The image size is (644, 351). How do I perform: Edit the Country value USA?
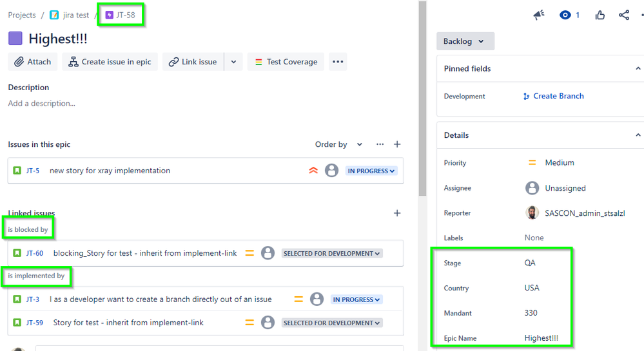(532, 288)
